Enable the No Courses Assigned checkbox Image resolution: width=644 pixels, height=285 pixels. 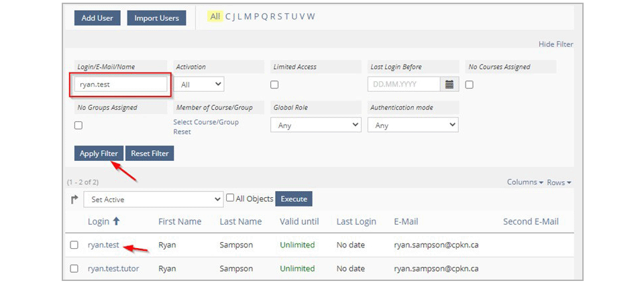pyautogui.click(x=469, y=84)
